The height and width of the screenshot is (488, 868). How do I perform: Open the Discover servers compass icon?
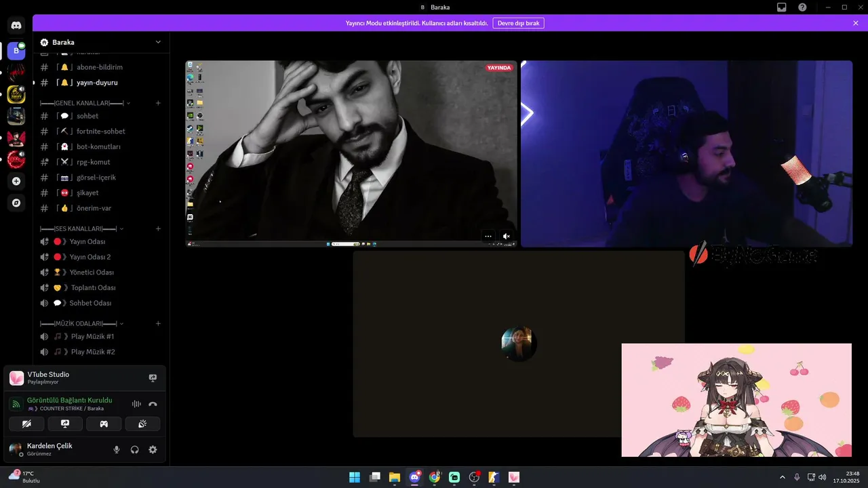pos(16,203)
